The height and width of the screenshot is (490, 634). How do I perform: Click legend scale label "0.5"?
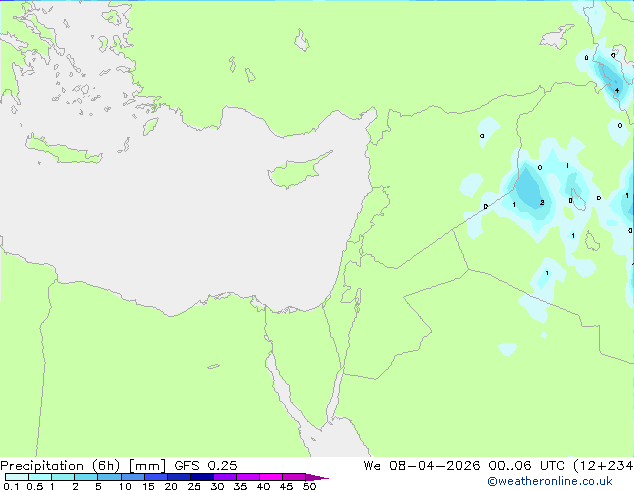35,486
